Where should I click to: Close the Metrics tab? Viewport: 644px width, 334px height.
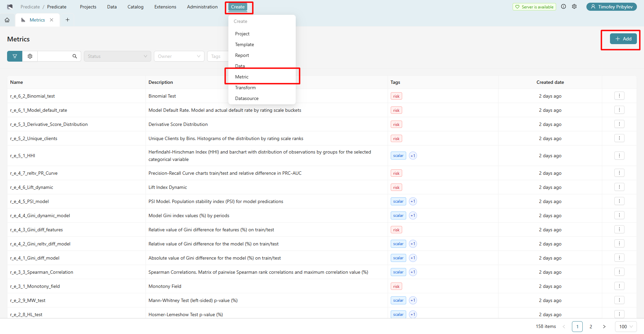[52, 20]
